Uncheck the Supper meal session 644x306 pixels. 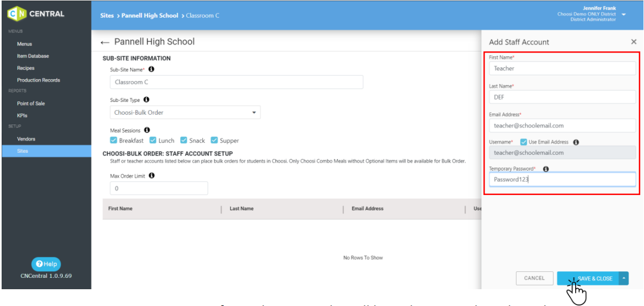click(x=214, y=140)
